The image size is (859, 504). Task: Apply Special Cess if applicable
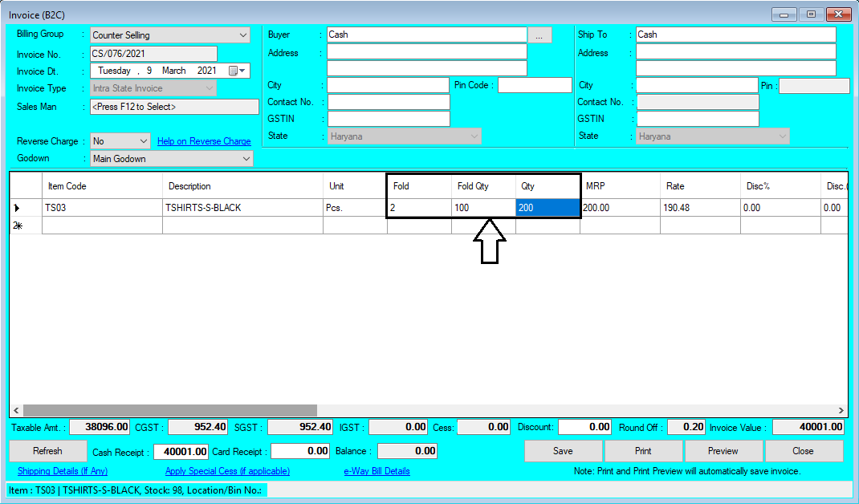click(227, 471)
